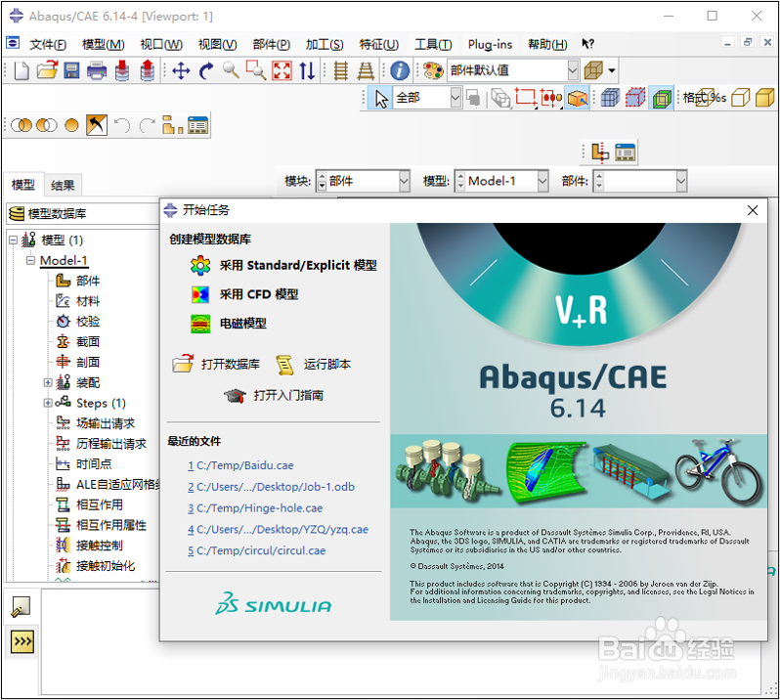Open the 全部 selection filter dropdown
The image size is (780, 700).
coord(455,98)
